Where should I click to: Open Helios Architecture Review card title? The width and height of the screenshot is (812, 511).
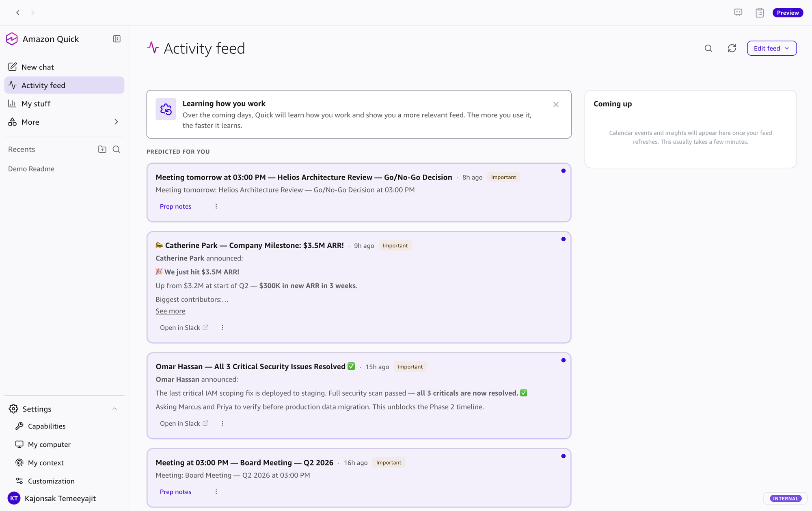[304, 177]
